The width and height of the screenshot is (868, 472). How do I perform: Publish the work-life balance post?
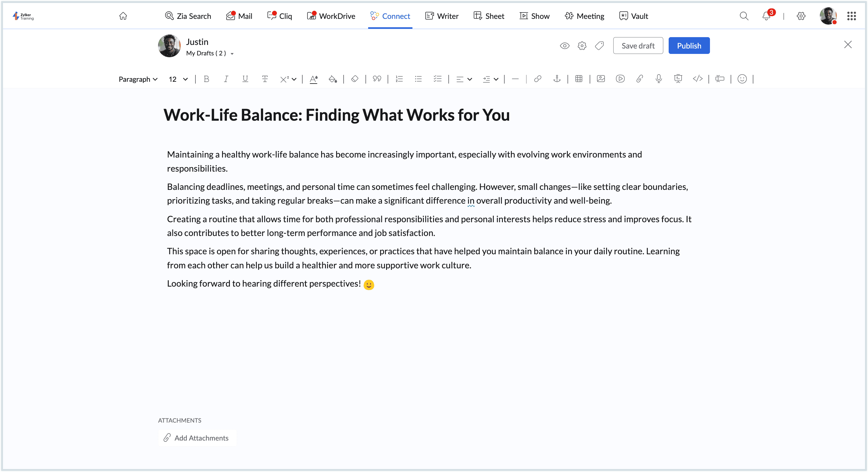point(689,45)
